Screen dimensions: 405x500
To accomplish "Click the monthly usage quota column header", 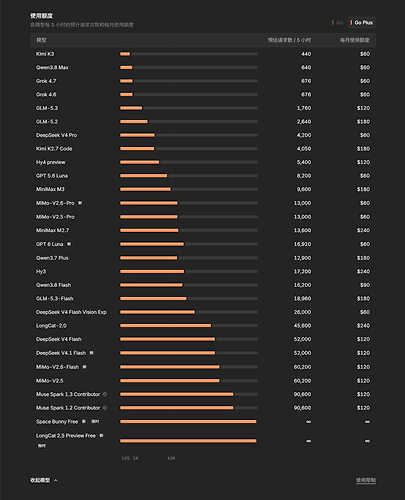I will pos(355,40).
